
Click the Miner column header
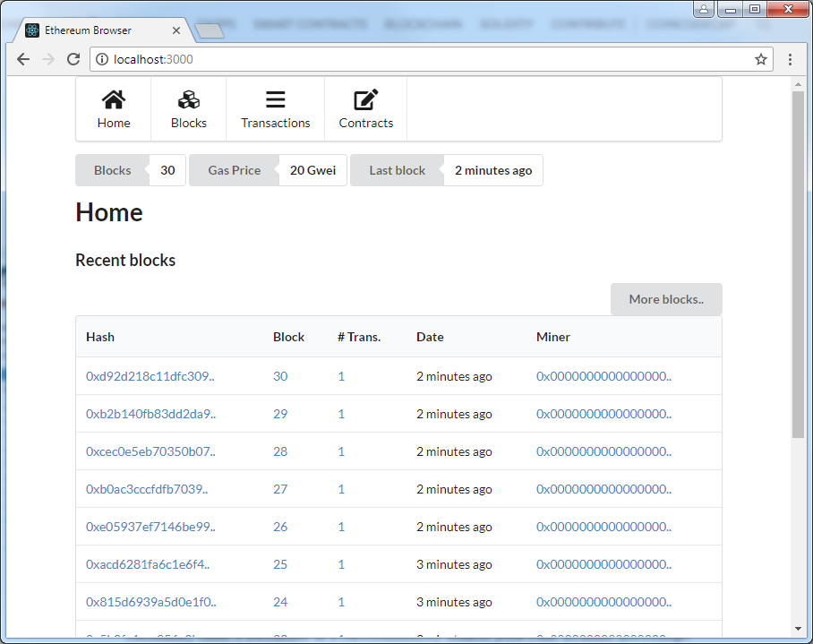tap(552, 337)
